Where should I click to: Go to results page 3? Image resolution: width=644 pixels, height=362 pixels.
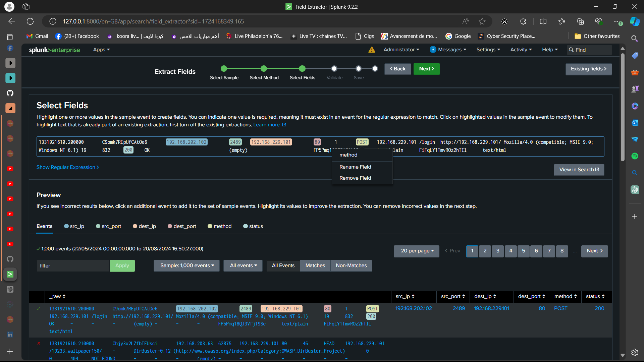(x=498, y=251)
